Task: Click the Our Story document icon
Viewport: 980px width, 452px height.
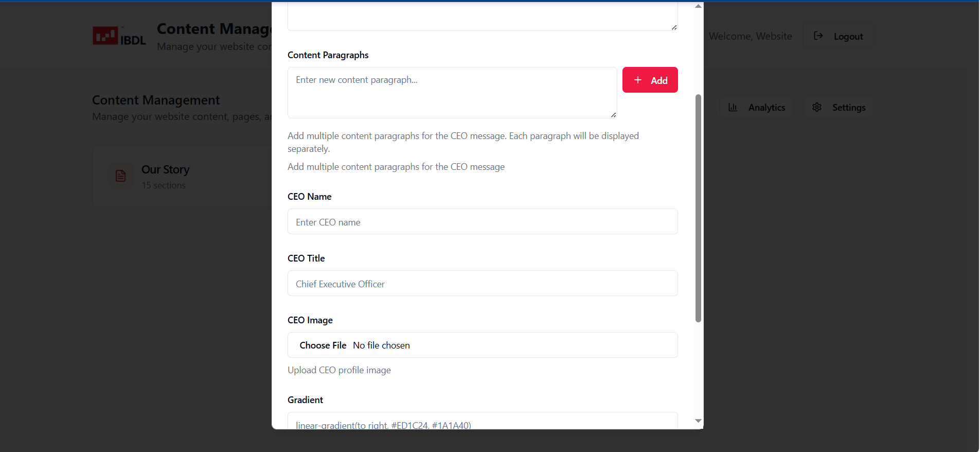Action: (x=120, y=176)
